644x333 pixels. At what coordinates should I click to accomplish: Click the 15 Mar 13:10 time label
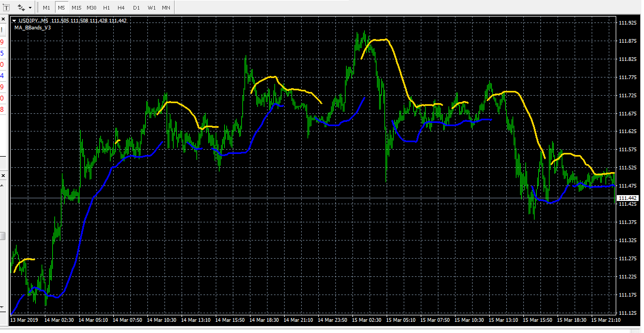click(x=504, y=320)
